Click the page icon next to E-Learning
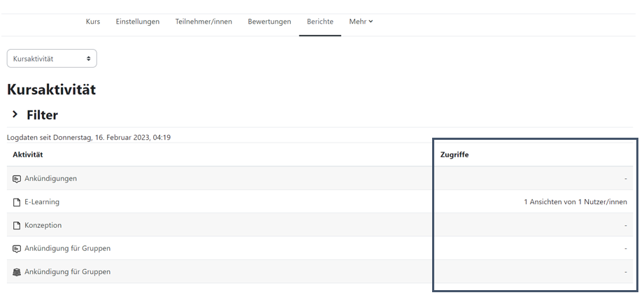This screenshot has width=644, height=302. [16, 202]
